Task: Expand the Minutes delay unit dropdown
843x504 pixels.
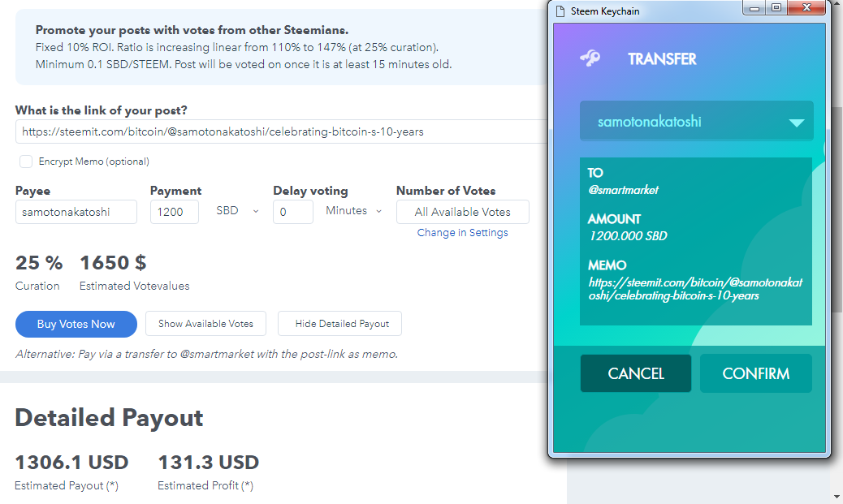Action: [x=354, y=211]
